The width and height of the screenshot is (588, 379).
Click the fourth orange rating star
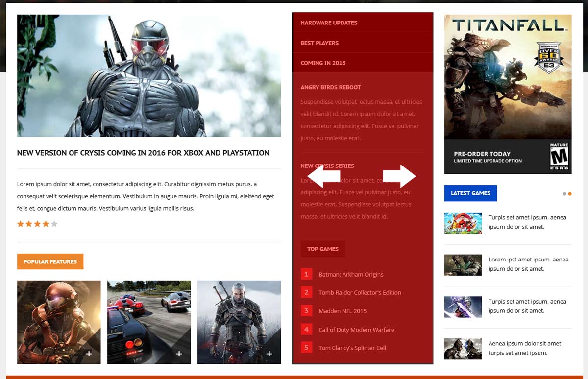click(x=46, y=224)
